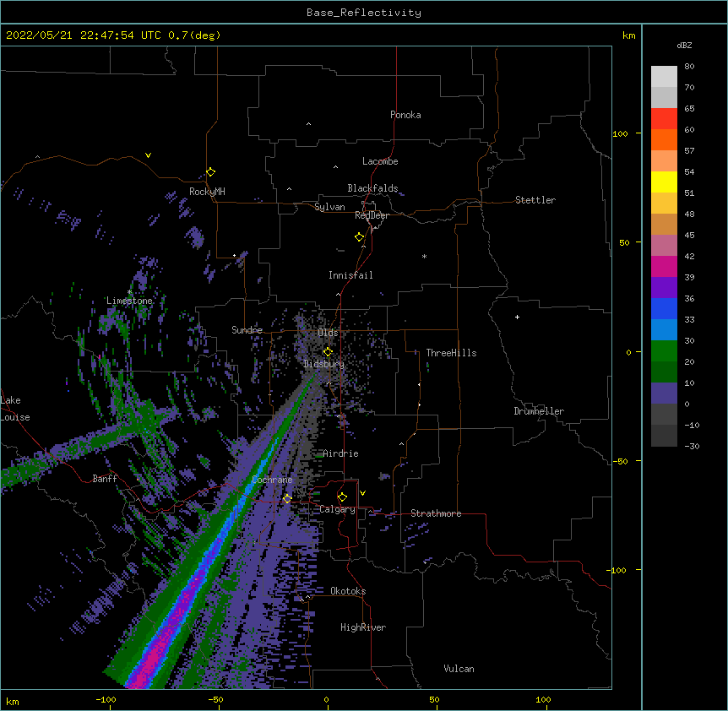Viewport: 728px width, 711px height.
Task: Select the Olds label
Action: [328, 333]
